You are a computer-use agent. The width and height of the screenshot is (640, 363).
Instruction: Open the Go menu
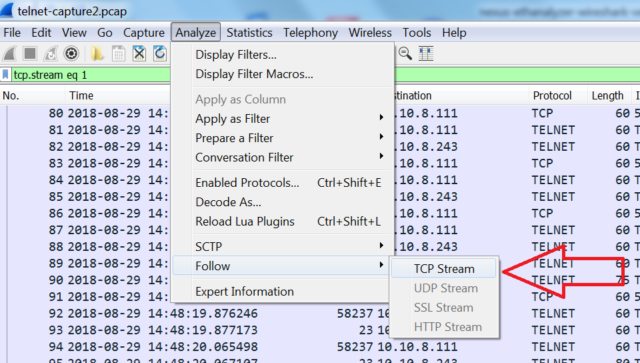click(x=104, y=33)
